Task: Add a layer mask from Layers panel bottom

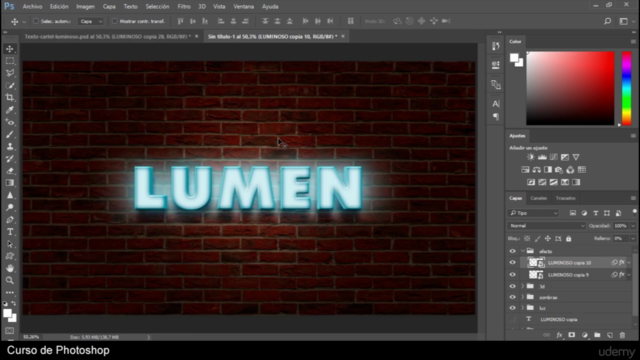Action: point(572,335)
